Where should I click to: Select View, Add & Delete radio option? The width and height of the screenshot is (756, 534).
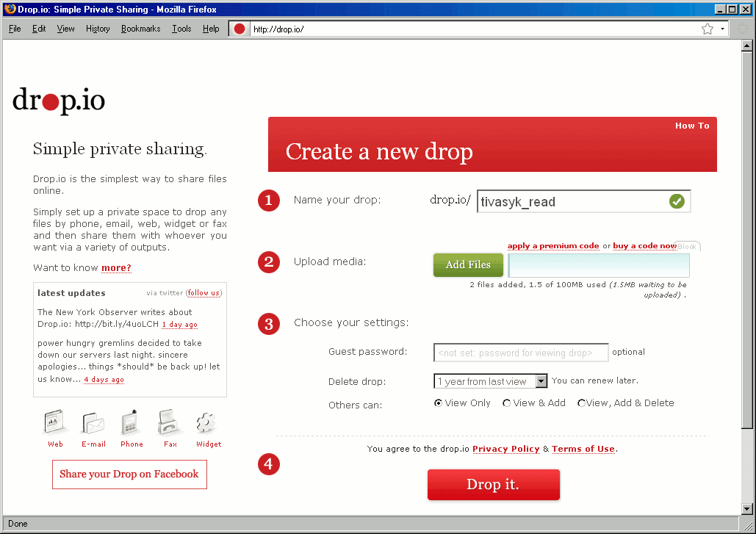coord(581,403)
